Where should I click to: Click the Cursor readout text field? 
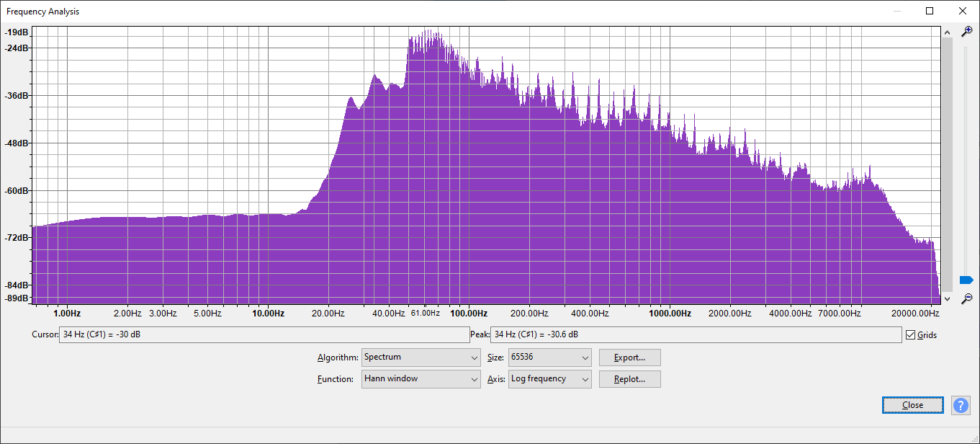coord(264,334)
